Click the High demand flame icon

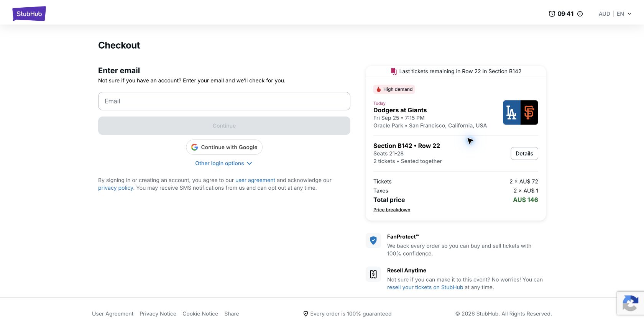pyautogui.click(x=379, y=89)
